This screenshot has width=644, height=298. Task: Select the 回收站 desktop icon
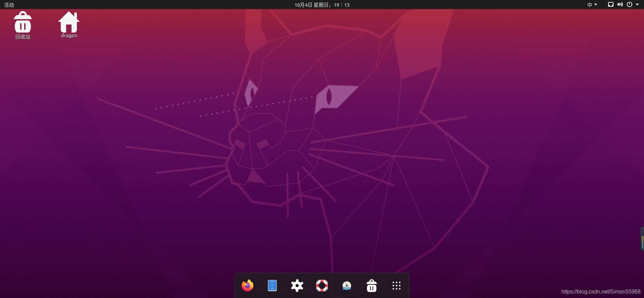tap(23, 26)
